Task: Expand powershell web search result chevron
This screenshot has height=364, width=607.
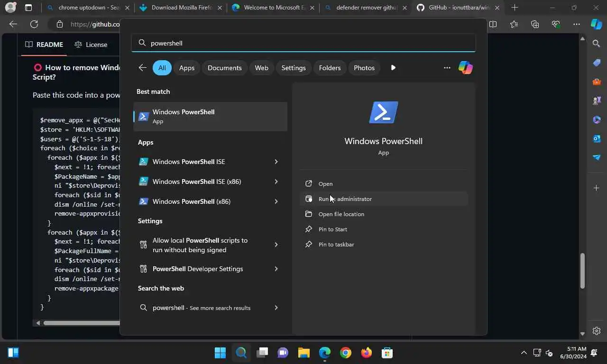Action: [x=276, y=308]
